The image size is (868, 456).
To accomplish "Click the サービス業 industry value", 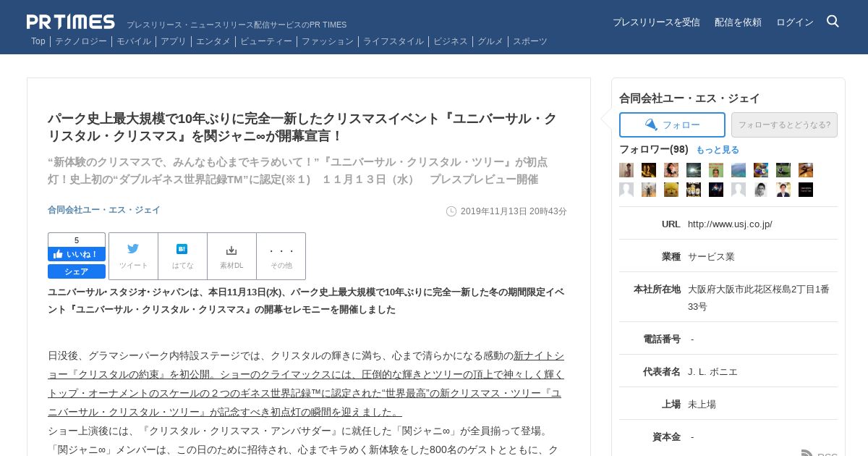I will pos(711,256).
